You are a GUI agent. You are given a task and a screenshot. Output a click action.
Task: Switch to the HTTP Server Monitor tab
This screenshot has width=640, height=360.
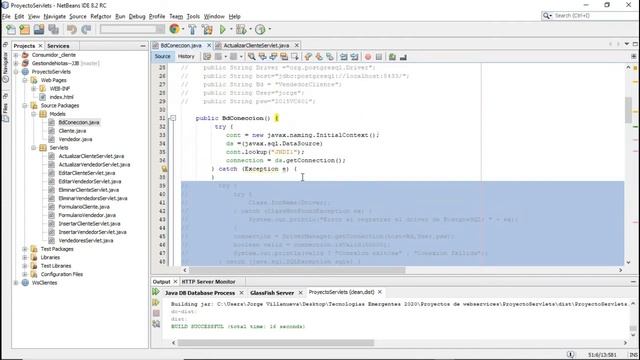tap(208, 282)
